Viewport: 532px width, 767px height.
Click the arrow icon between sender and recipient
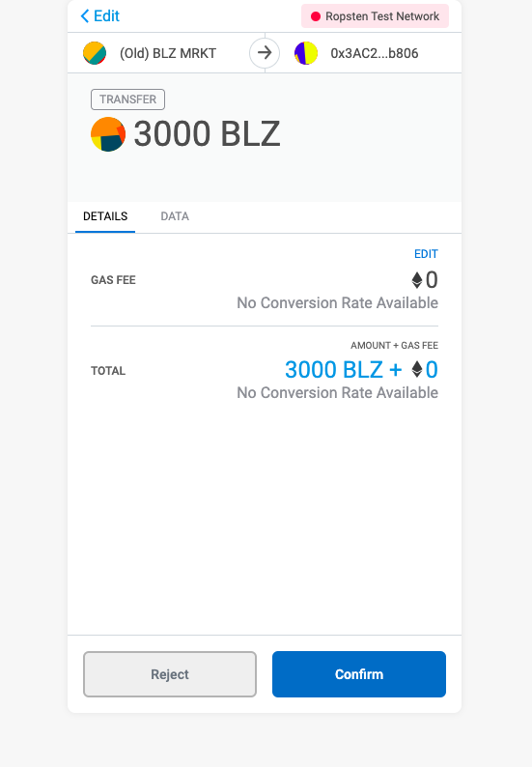[x=265, y=53]
